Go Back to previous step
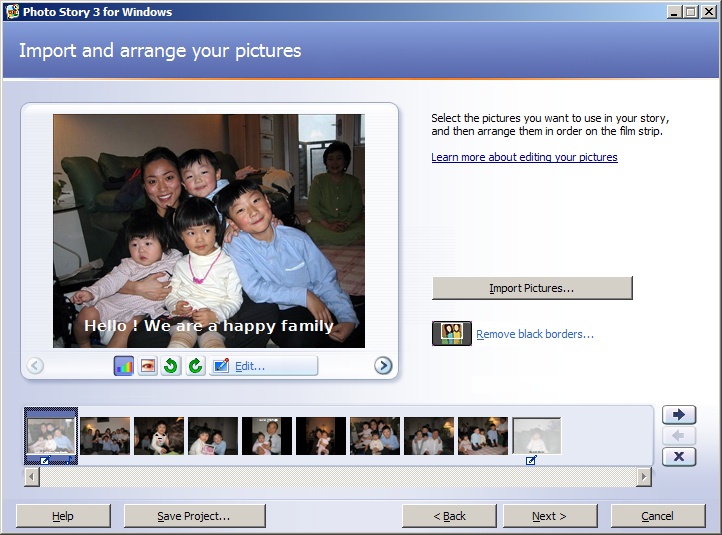Image resolution: width=722 pixels, height=535 pixels. point(449,516)
